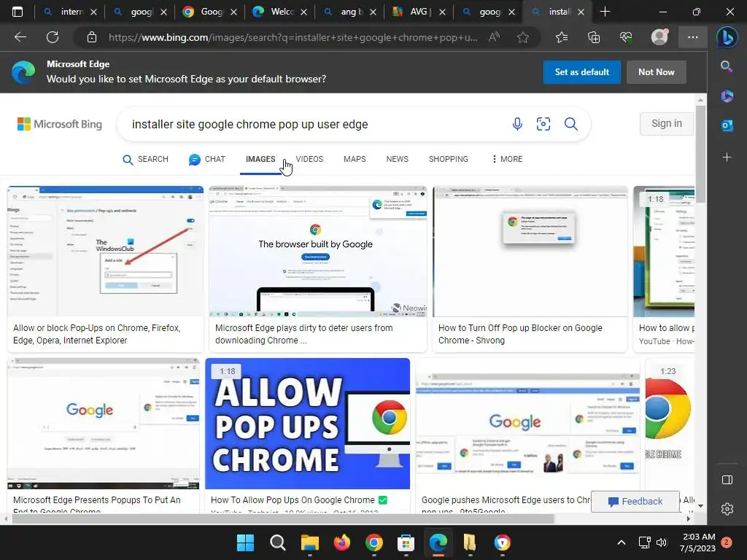Click the Microsoft Bing logo
The width and height of the screenshot is (747, 560).
click(x=60, y=124)
